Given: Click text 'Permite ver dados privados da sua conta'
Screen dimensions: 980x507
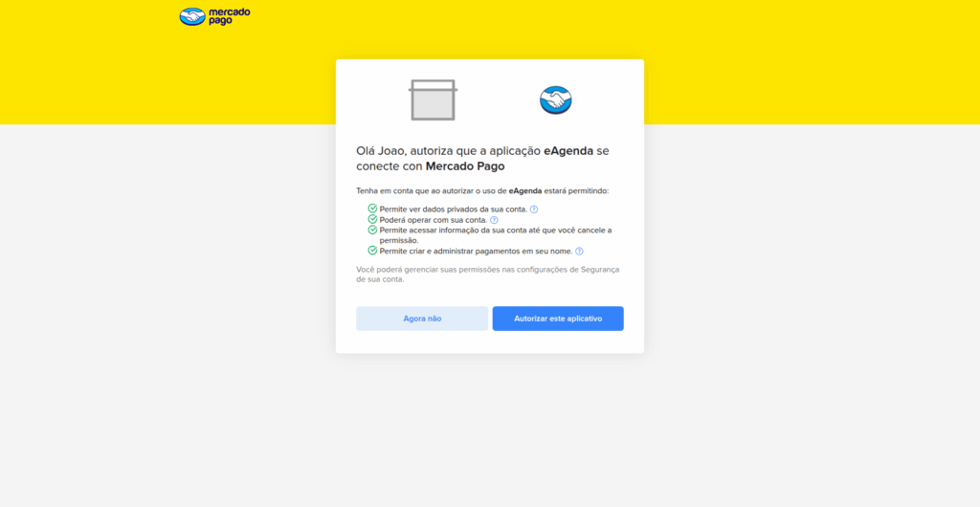Looking at the screenshot, I should click(x=453, y=209).
